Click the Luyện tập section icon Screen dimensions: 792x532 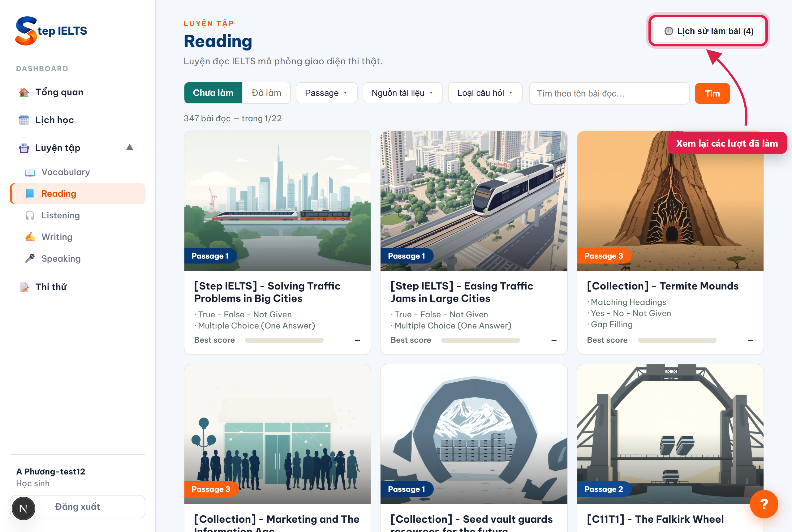click(x=24, y=148)
